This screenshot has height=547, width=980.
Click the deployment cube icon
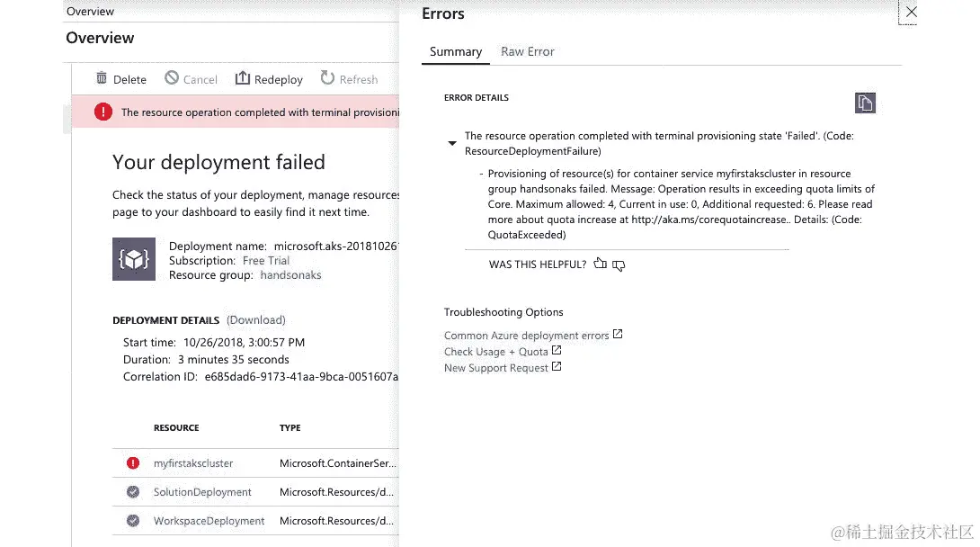(134, 259)
